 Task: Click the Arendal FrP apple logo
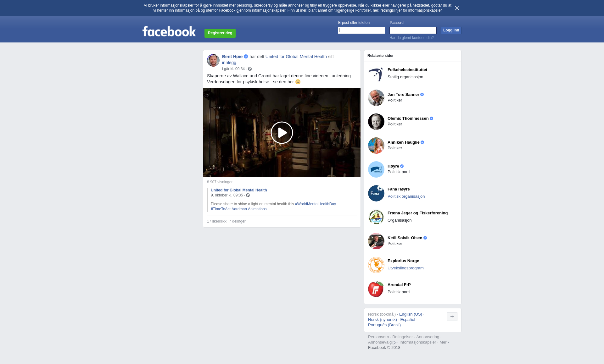[376, 289]
